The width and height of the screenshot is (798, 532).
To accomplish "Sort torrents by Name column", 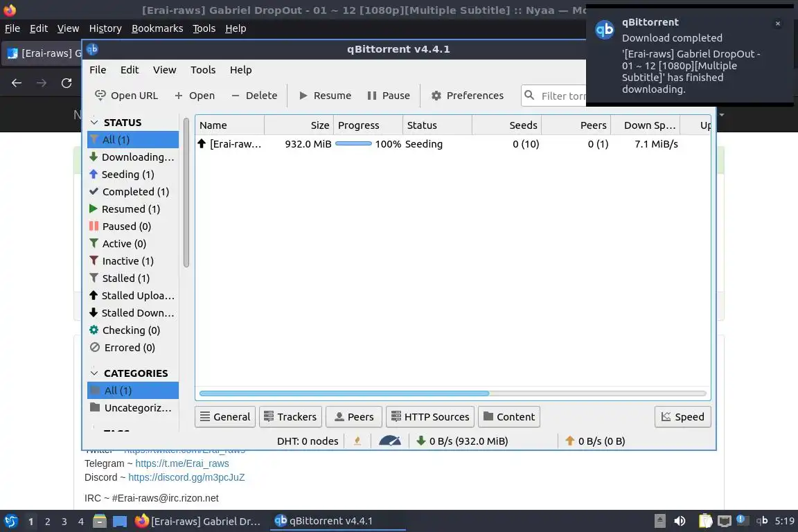I will [x=229, y=125].
